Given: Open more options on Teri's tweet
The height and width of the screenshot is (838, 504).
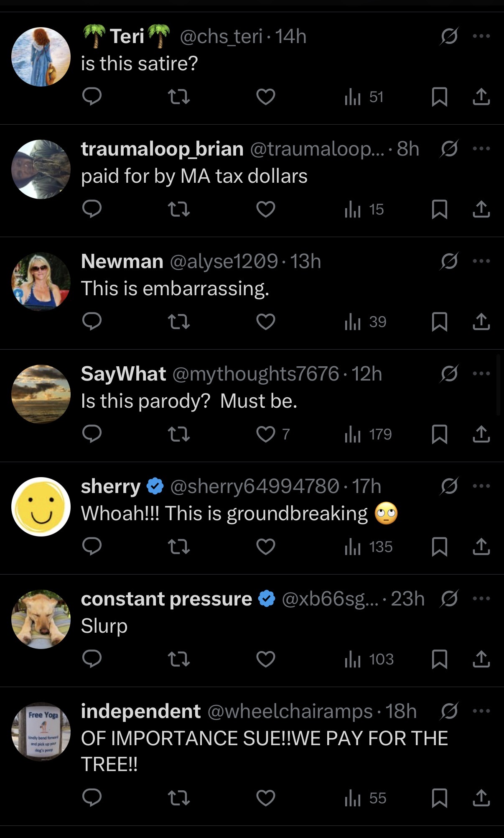Looking at the screenshot, I should tap(481, 36).
